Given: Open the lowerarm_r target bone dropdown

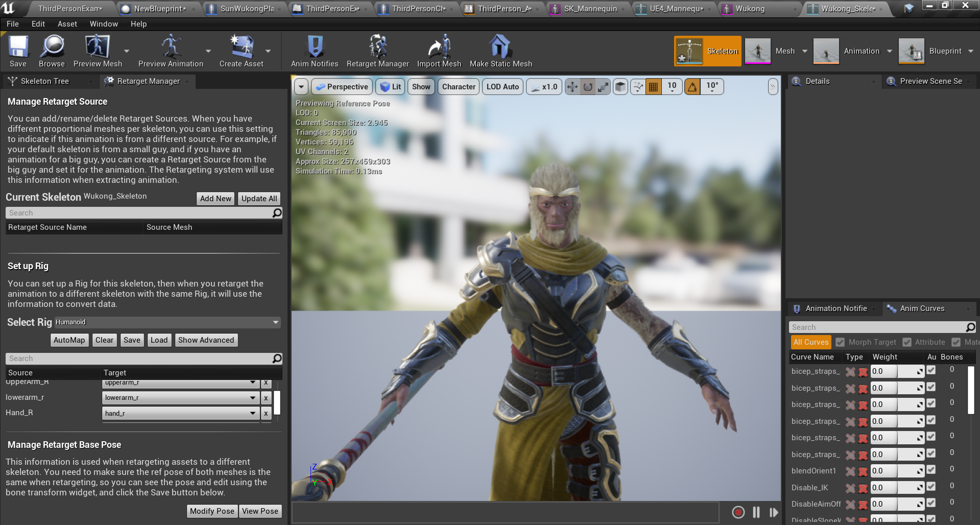Looking at the screenshot, I should (180, 398).
